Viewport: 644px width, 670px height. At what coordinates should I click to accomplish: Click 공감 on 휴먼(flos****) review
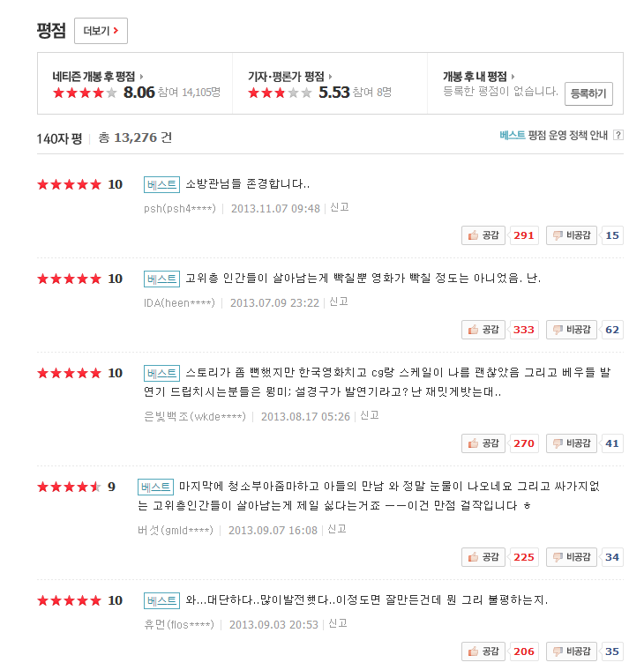(x=483, y=651)
